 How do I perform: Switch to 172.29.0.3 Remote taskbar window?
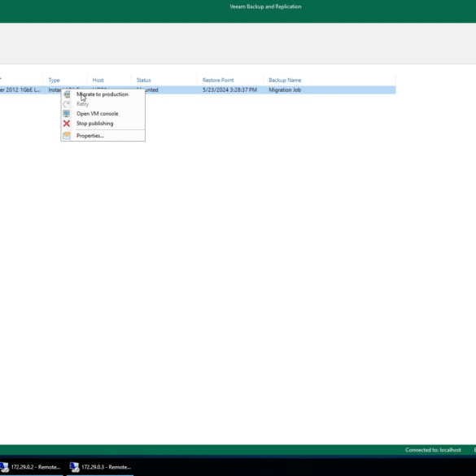point(100,467)
